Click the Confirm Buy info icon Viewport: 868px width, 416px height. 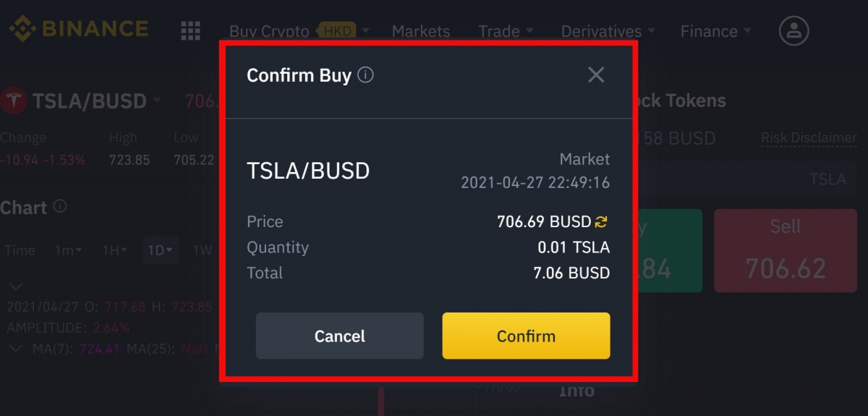(366, 75)
